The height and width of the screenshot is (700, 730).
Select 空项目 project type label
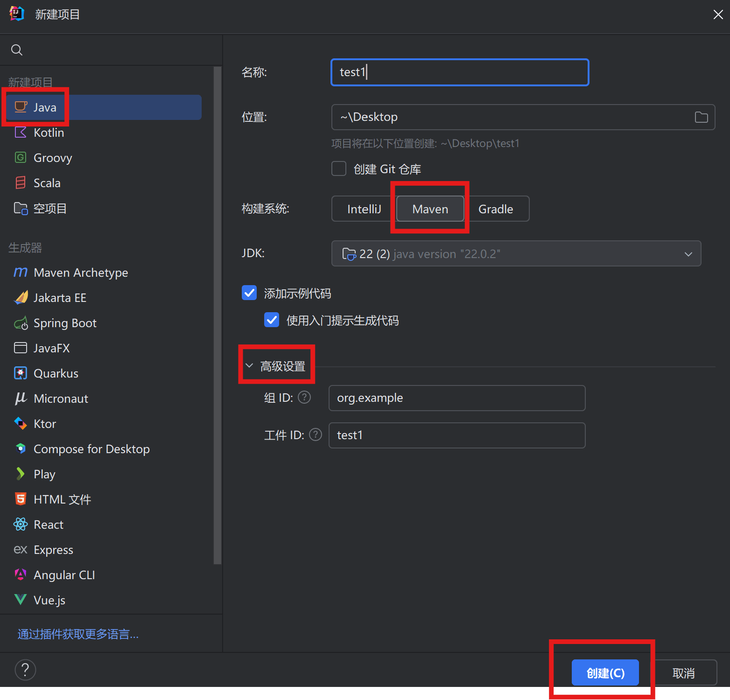coord(50,208)
